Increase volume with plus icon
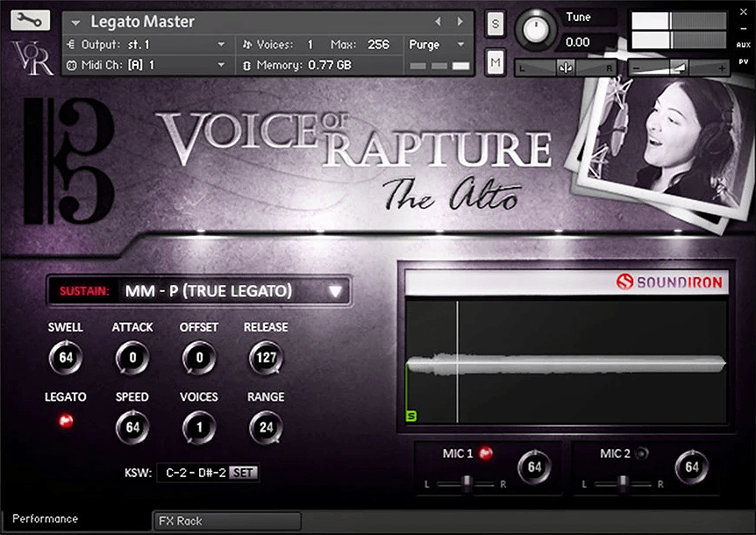This screenshot has height=535, width=756. tap(721, 68)
